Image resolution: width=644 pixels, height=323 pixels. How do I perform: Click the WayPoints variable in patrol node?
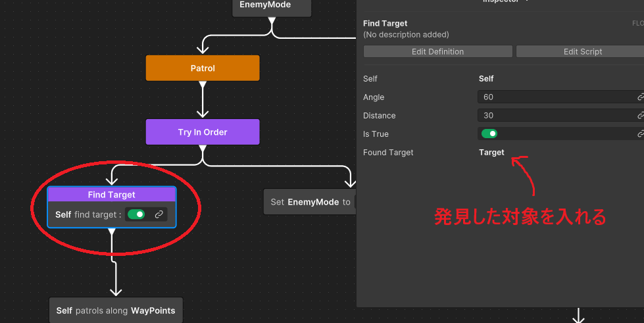tap(153, 311)
